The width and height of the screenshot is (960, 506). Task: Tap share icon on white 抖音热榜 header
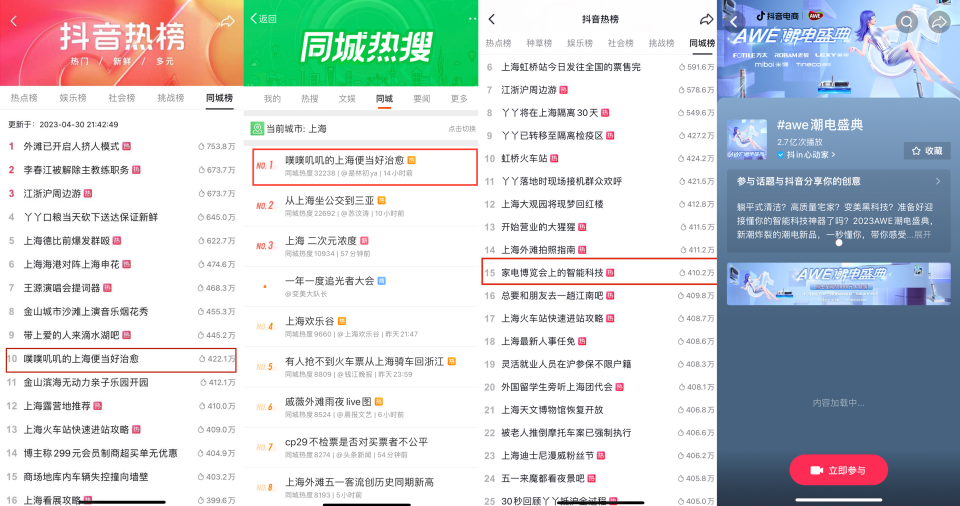tap(706, 20)
